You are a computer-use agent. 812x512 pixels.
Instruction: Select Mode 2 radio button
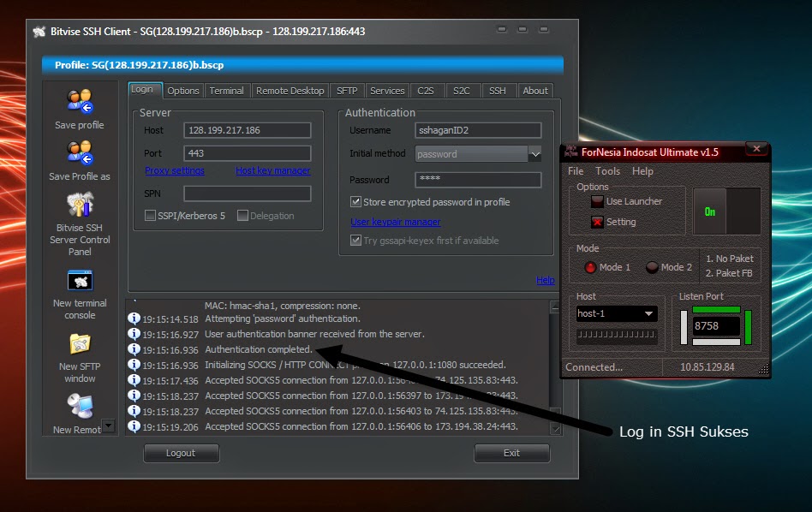pos(652,267)
